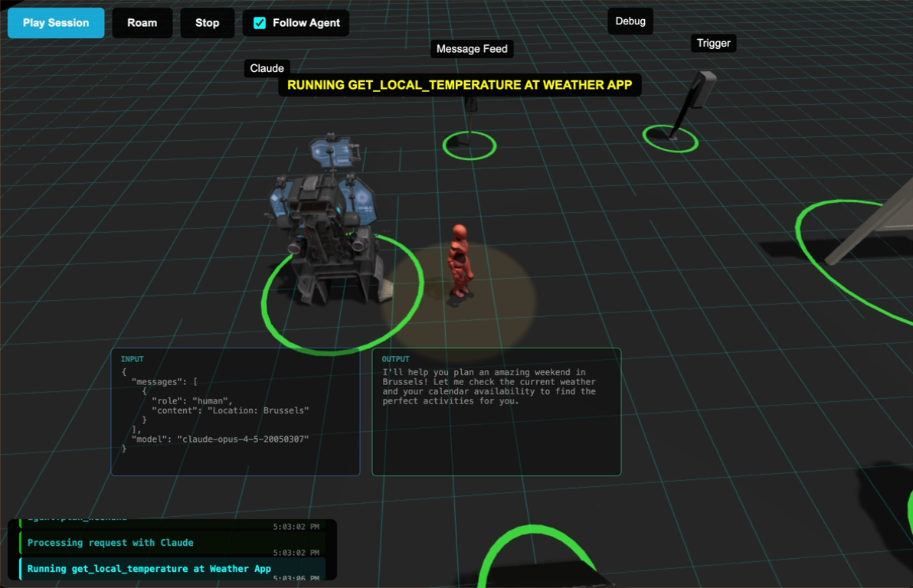Screen dimensions: 913x588
Task: Select the Running get_local_temperature log entry
Action: [172, 569]
